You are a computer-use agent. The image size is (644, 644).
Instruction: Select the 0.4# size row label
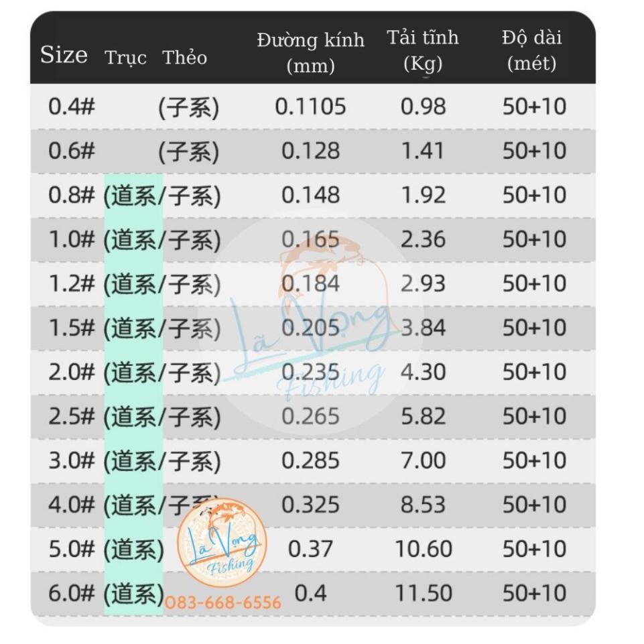(x=71, y=107)
